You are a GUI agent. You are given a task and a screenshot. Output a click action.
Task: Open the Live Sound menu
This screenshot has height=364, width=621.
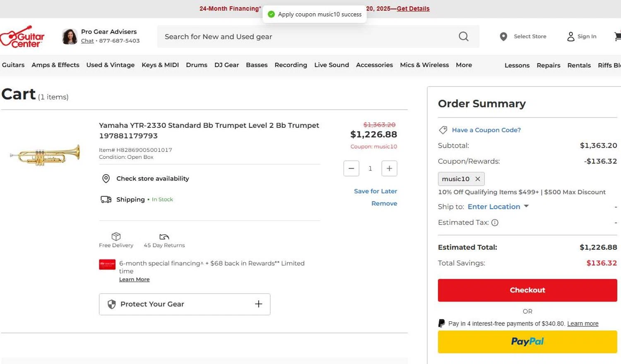pos(332,65)
